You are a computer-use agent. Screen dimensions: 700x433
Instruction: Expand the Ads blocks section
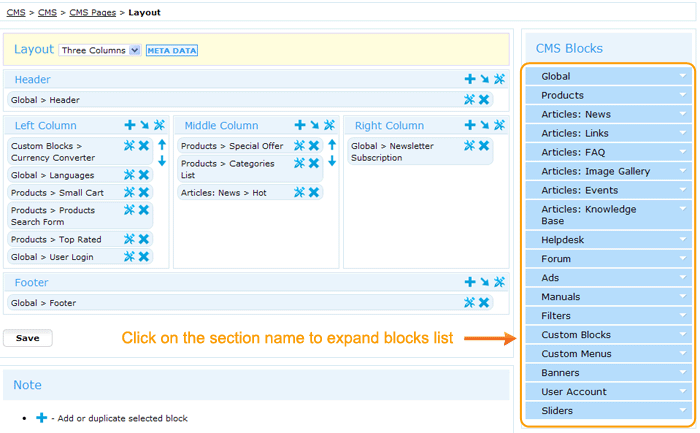click(x=608, y=278)
